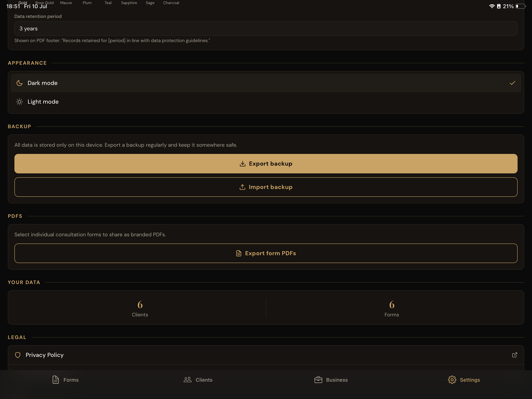Click the LEGAL section heading
This screenshot has width=532, height=399.
pos(17,337)
